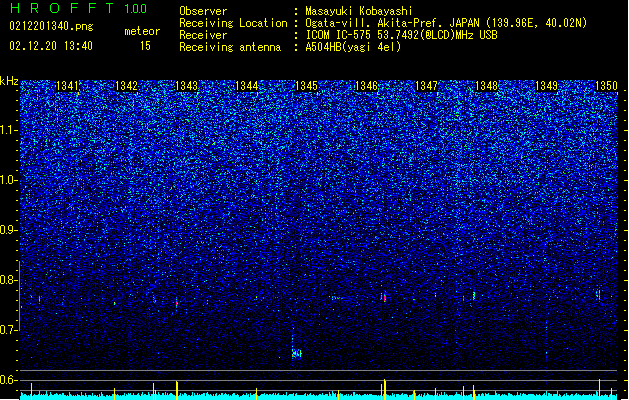Click receiver text ICOM IC-575 53.7492 MHz USB
The width and height of the screenshot is (629, 400).
(401, 35)
